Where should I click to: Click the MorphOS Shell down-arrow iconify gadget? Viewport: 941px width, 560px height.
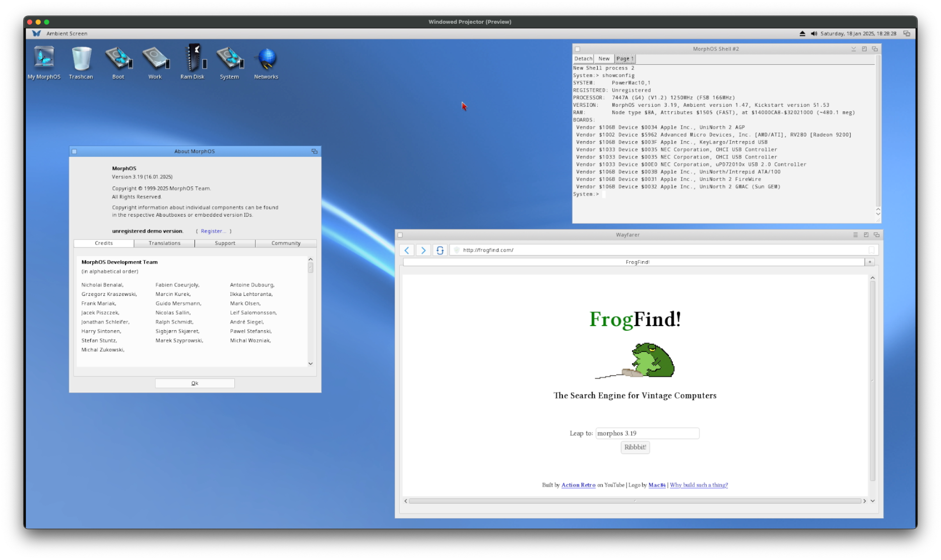pos(854,49)
